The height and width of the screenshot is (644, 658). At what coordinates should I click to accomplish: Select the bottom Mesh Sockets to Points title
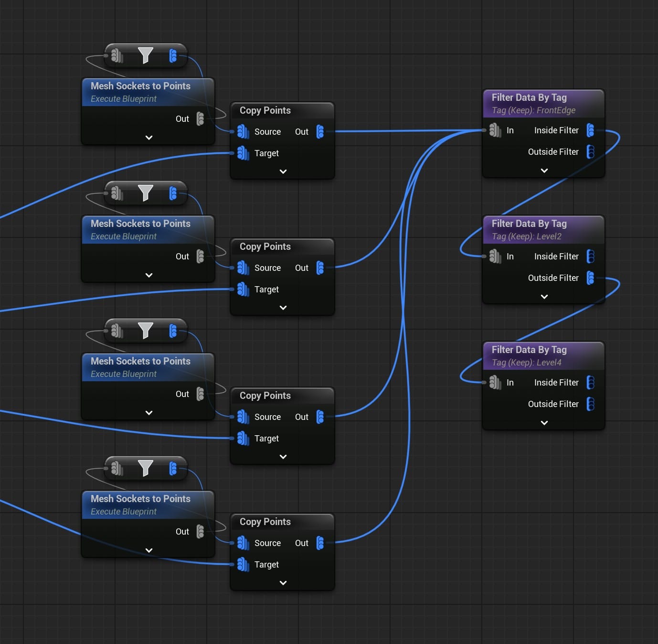[x=140, y=499]
